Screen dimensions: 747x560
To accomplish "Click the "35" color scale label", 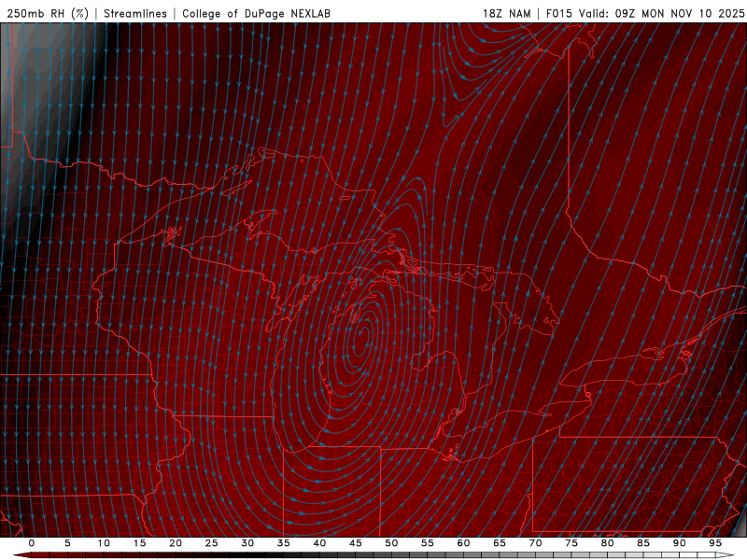I will click(x=284, y=543).
